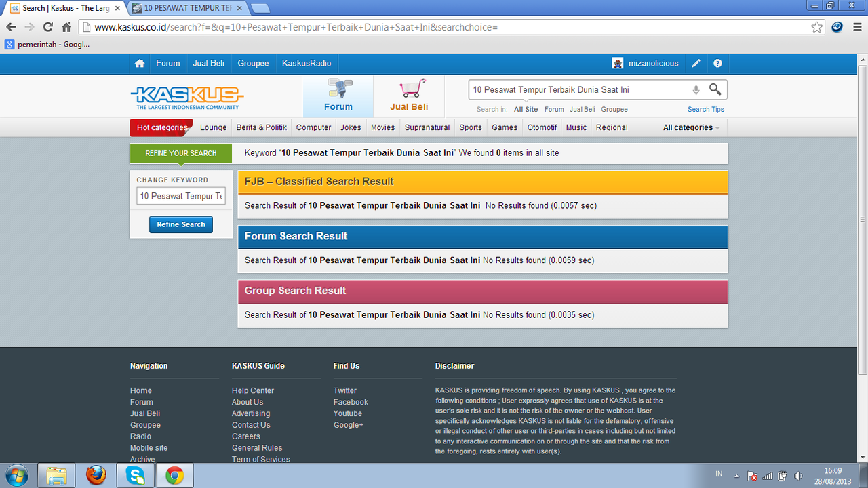
Task: Reload the page with the refresh icon
Action: pos(47,27)
